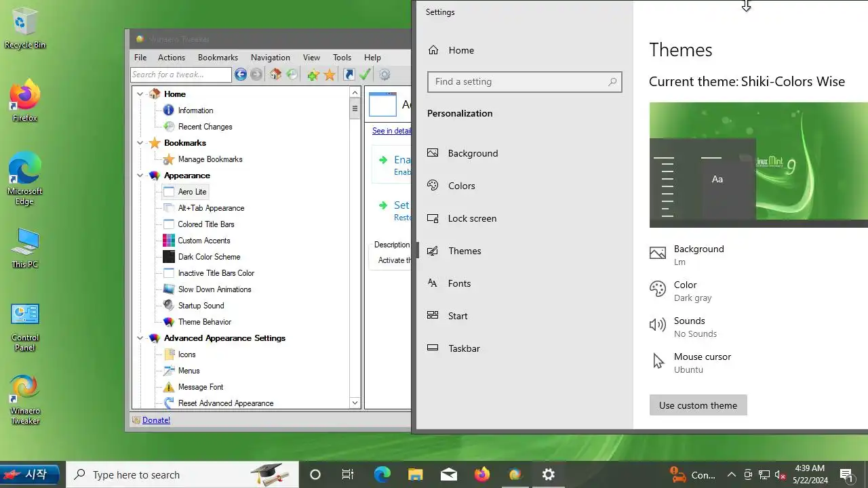Open the Actions menu
Image resolution: width=868 pixels, height=488 pixels.
tap(172, 58)
